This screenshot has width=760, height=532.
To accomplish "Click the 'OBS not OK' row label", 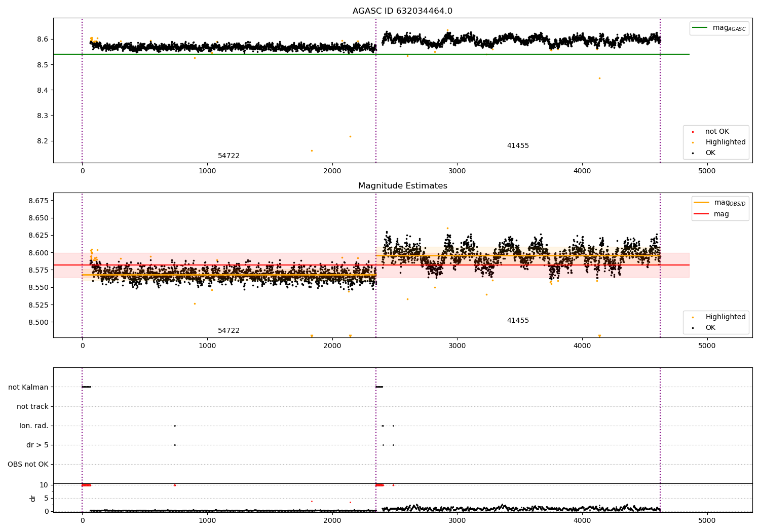I will 28,464.
